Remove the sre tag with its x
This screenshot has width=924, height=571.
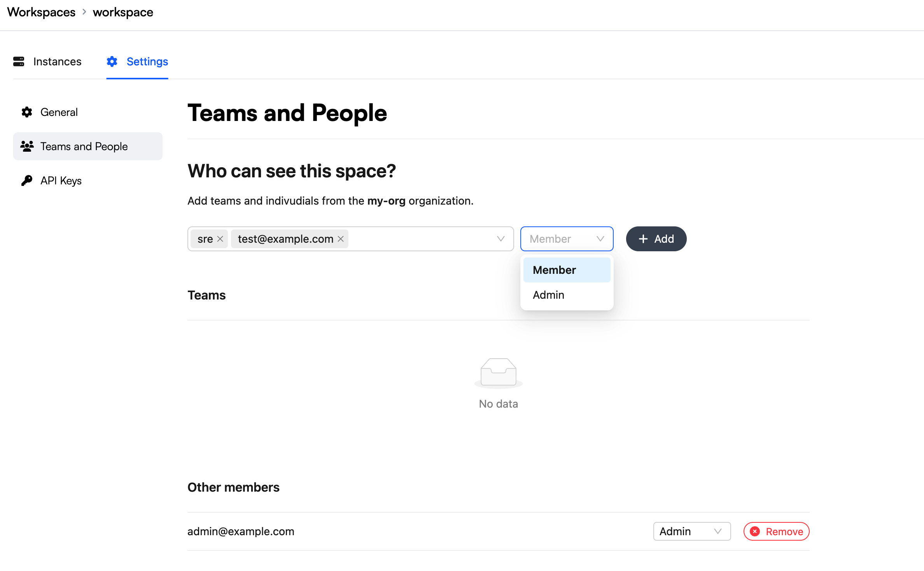coord(220,239)
